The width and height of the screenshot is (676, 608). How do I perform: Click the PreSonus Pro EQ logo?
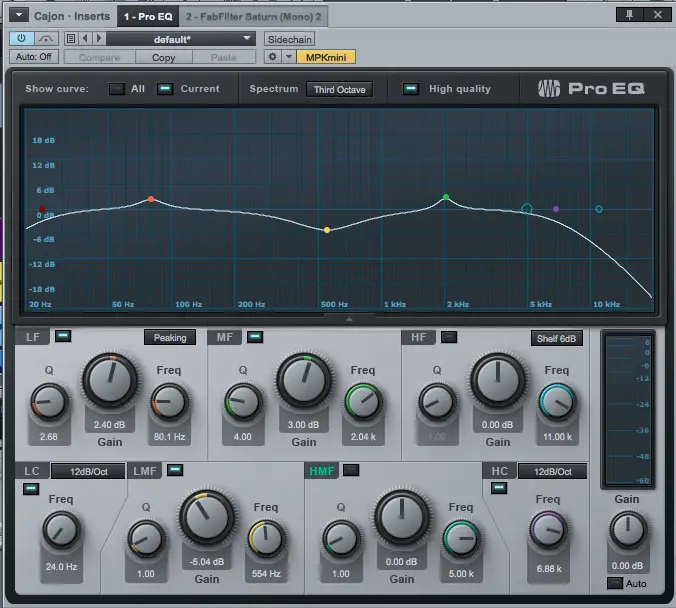pos(591,88)
